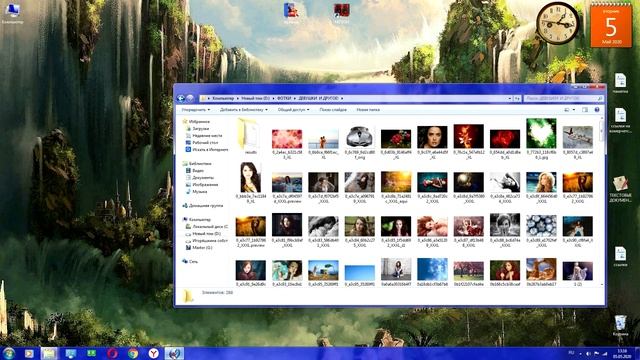This screenshot has width=640, height=360.
Task: Open the Компьютер desktop icon
Action: click(x=12, y=13)
